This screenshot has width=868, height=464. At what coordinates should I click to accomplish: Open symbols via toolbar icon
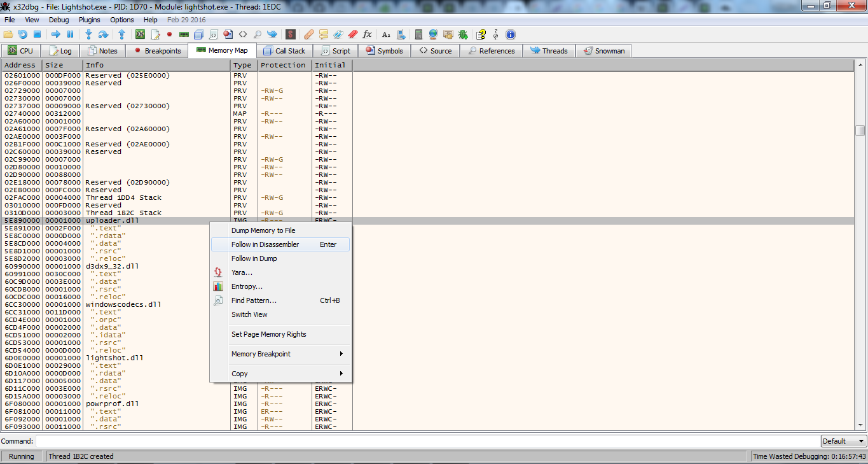(228, 34)
